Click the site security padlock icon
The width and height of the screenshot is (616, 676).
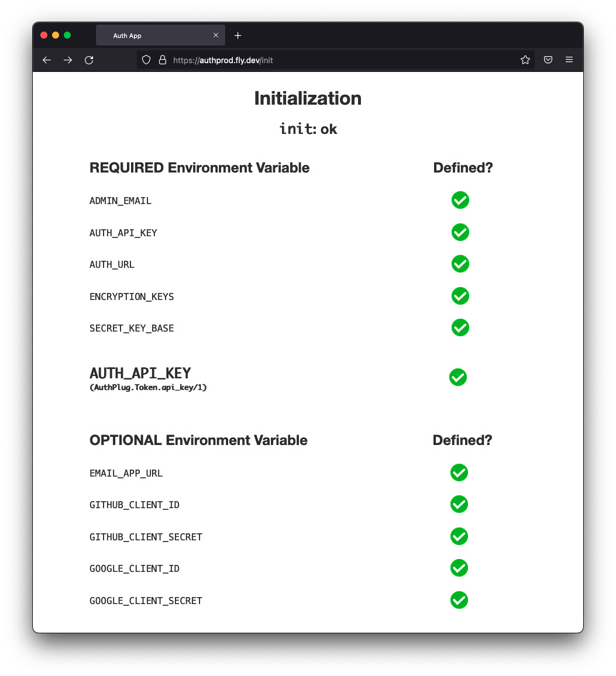pyautogui.click(x=163, y=60)
